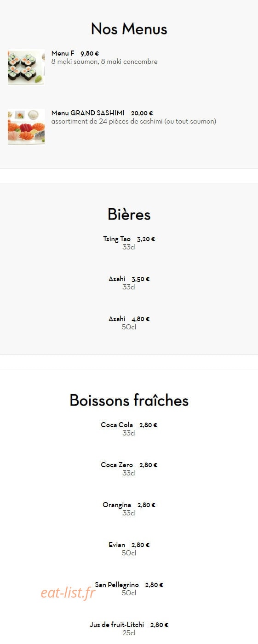
Task: Click the Menu F maki thumbnail image
Action: (x=26, y=67)
